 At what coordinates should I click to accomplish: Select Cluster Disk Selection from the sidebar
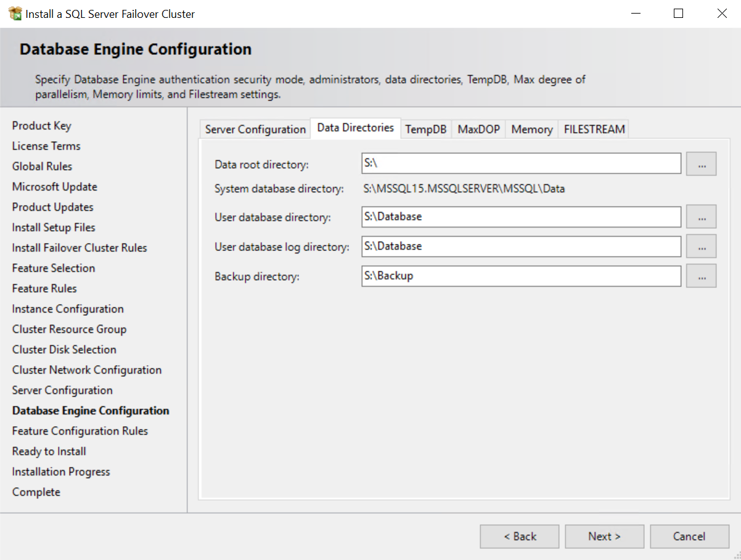pos(64,349)
